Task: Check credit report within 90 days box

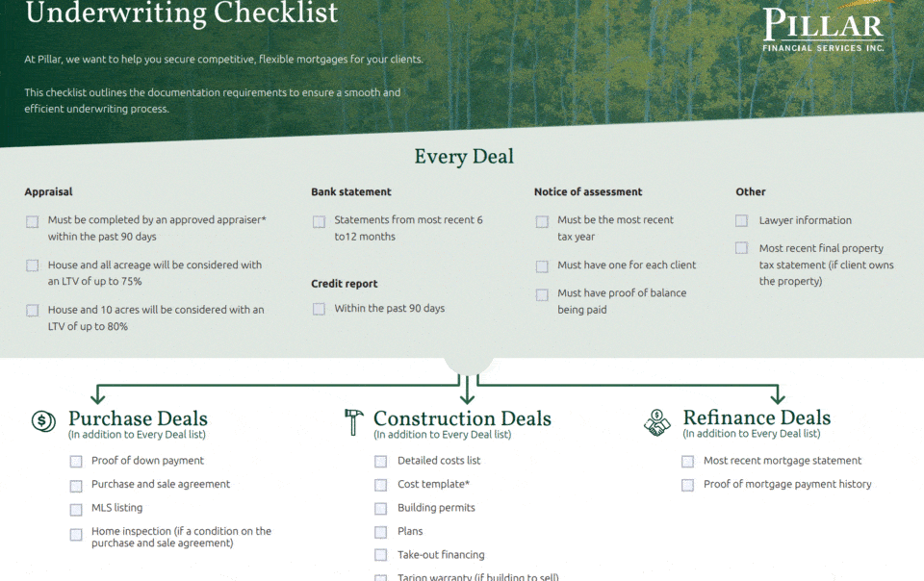Action: [x=319, y=309]
